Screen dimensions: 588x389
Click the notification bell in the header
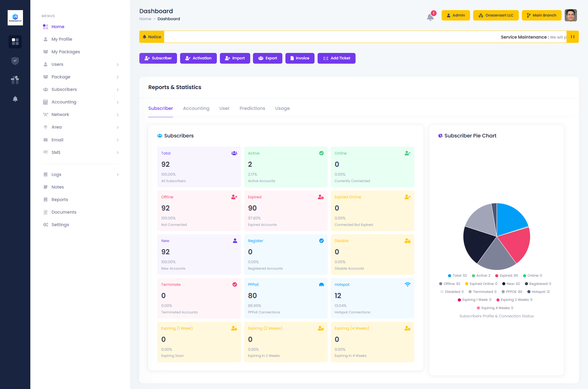point(430,17)
